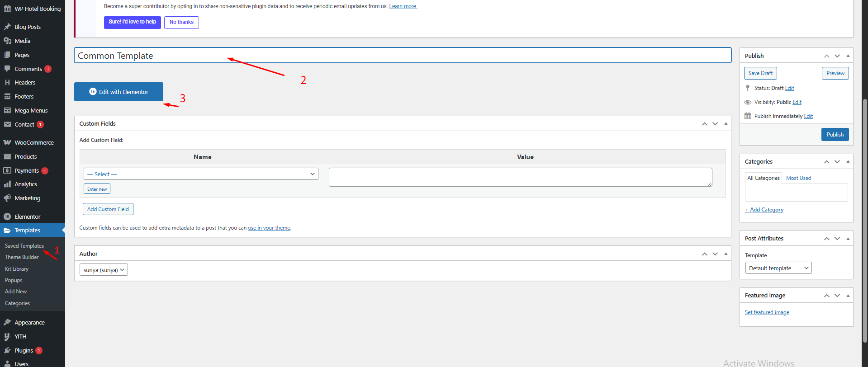868x367 pixels.
Task: Click the Edit with Elementor button
Action: (119, 92)
